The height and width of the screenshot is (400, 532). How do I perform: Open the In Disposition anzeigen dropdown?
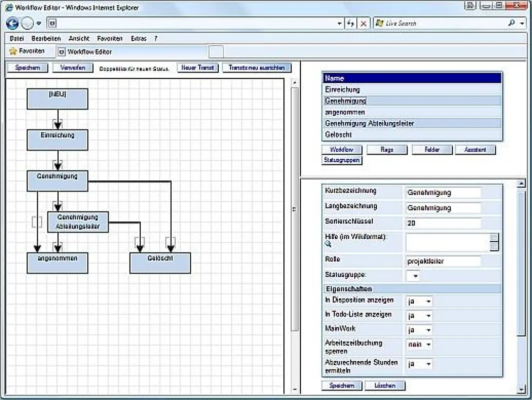click(420, 301)
